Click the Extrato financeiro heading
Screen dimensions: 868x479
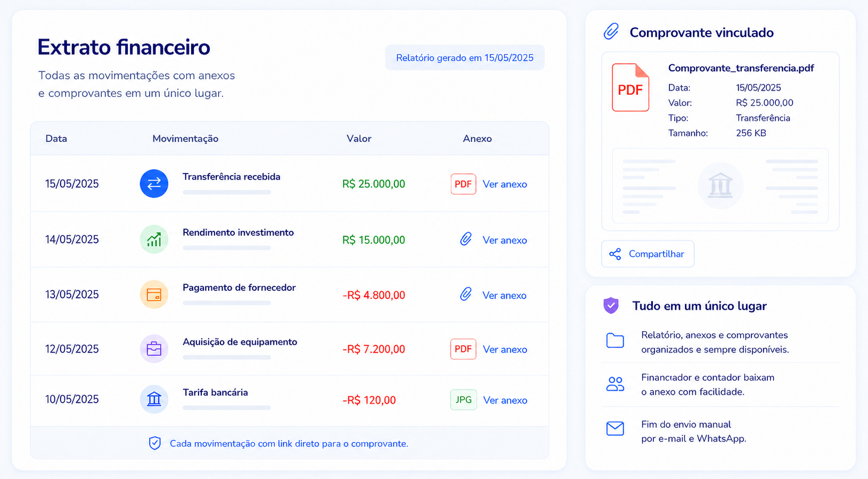[124, 47]
